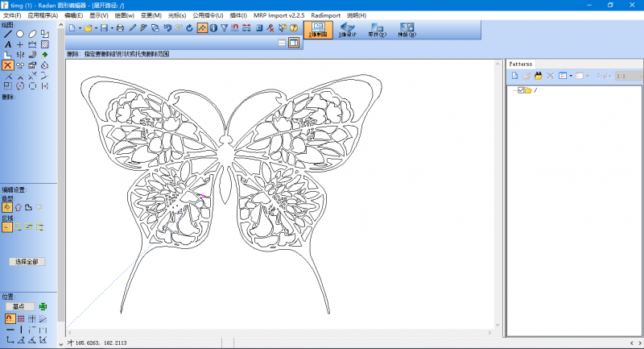
Task: Click the delete tool with orange X
Action: [x=8, y=65]
